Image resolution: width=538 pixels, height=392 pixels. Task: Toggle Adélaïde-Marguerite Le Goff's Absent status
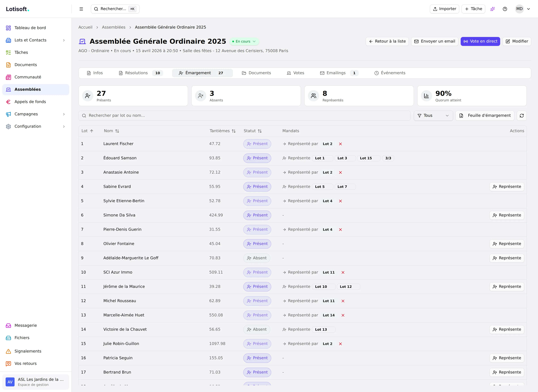pyautogui.click(x=257, y=258)
